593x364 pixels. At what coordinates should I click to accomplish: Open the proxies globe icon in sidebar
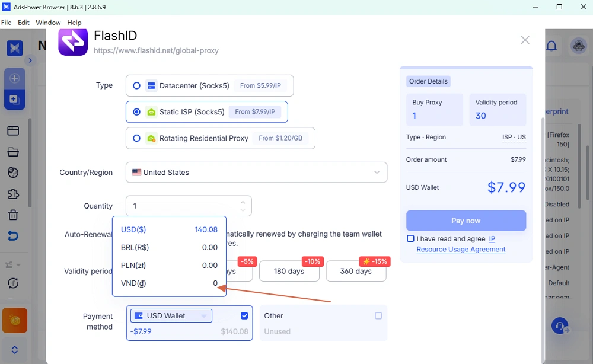click(13, 173)
